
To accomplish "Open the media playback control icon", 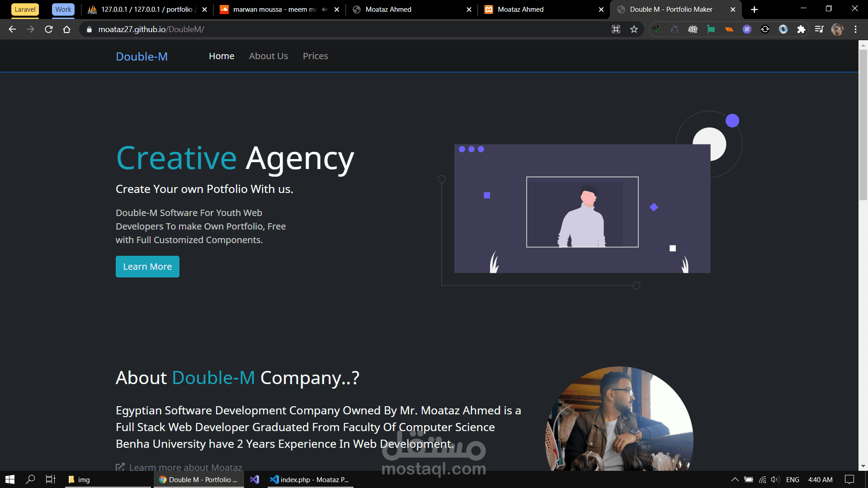I will [x=819, y=29].
